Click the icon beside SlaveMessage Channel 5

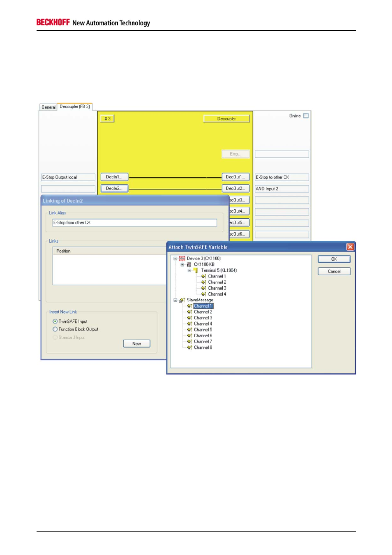(189, 330)
